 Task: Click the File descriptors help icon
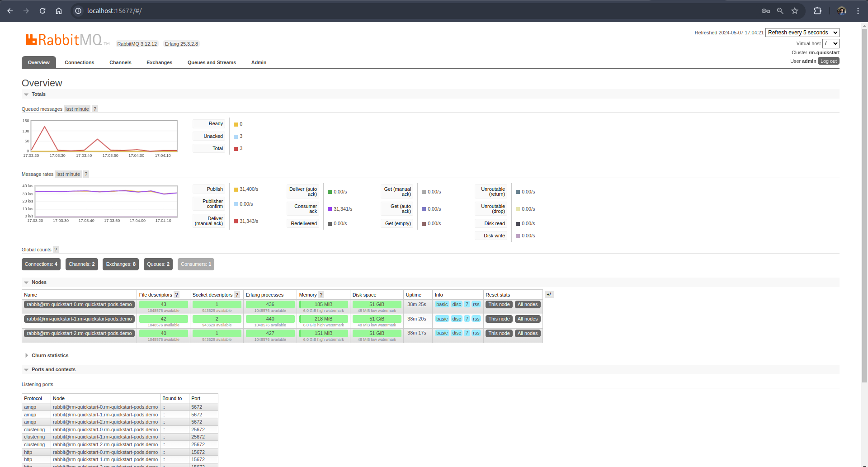pos(176,294)
